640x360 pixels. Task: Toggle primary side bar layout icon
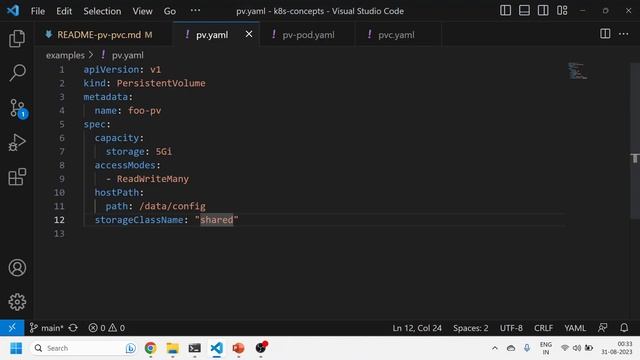tap(505, 11)
